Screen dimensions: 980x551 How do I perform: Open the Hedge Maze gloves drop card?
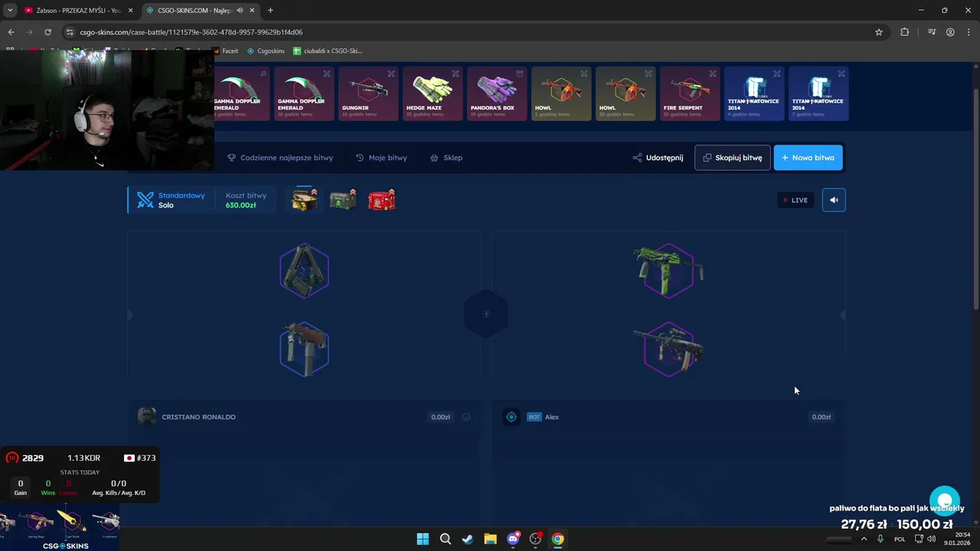click(433, 94)
